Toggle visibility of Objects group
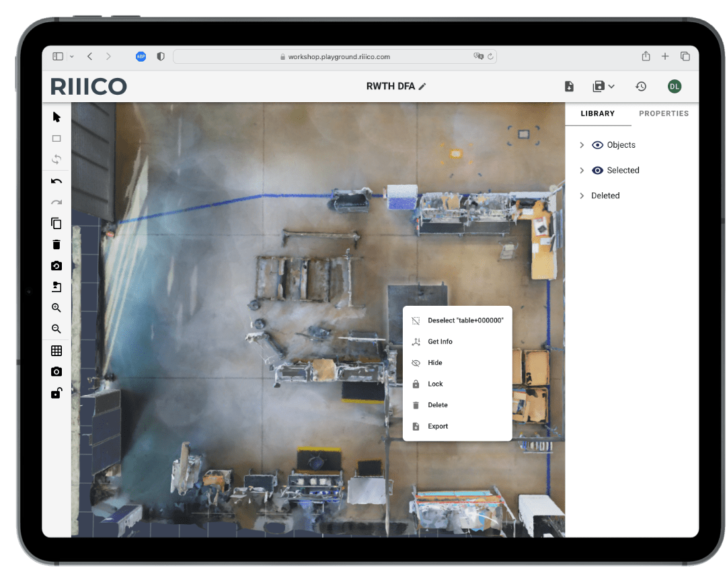Screen dimensions: 727x588 pyautogui.click(x=598, y=145)
